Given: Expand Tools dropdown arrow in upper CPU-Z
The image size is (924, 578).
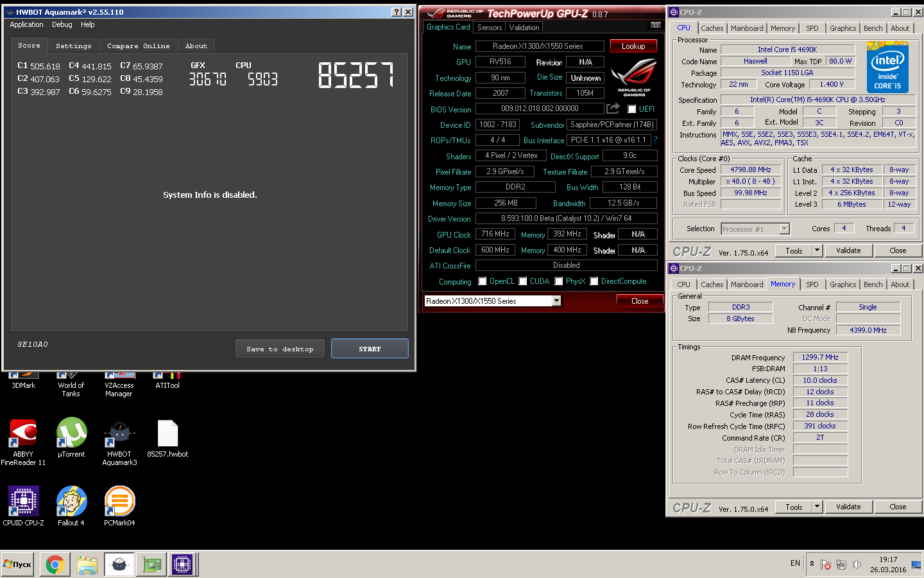Looking at the screenshot, I should (817, 250).
